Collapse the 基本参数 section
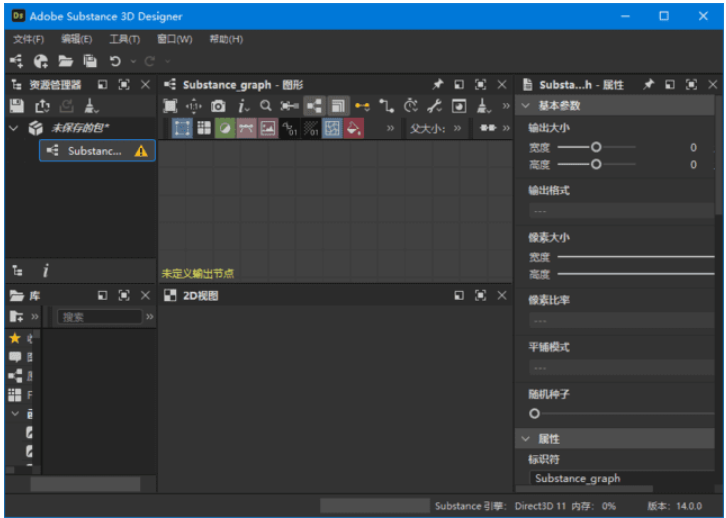 tap(526, 106)
